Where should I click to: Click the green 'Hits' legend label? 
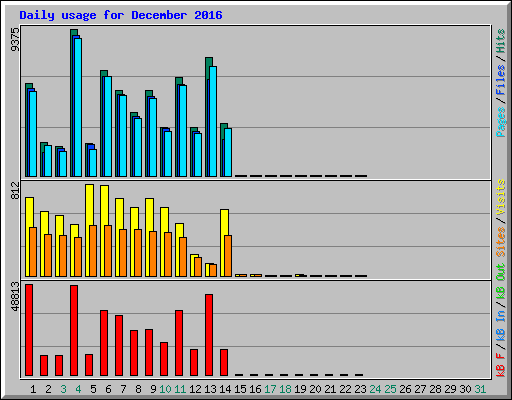coord(500,41)
